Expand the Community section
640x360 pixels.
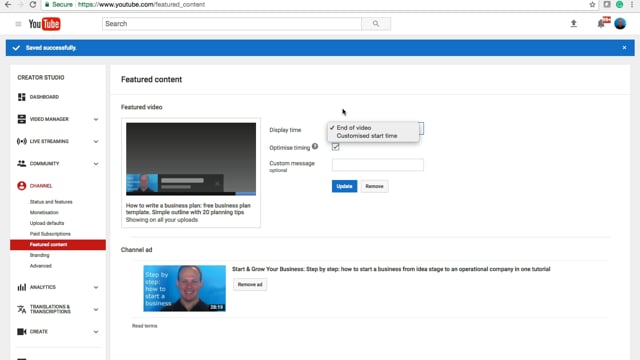pyautogui.click(x=96, y=164)
